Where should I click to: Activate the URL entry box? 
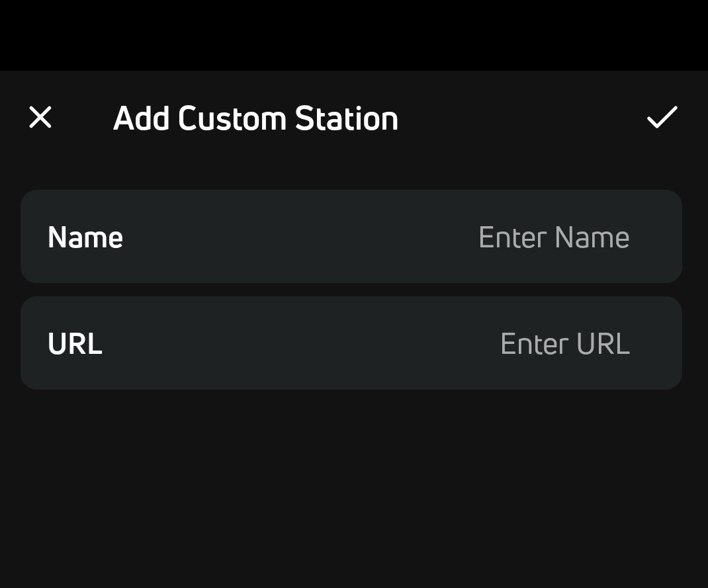564,344
